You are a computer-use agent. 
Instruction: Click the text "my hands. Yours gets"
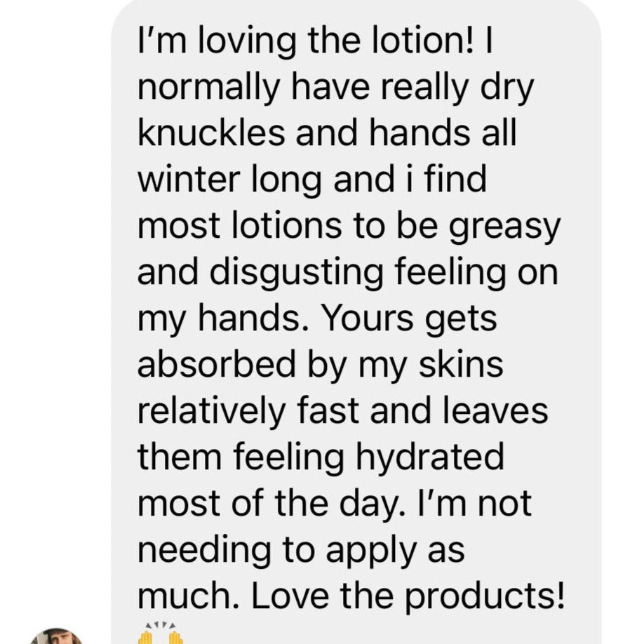pyautogui.click(x=317, y=319)
